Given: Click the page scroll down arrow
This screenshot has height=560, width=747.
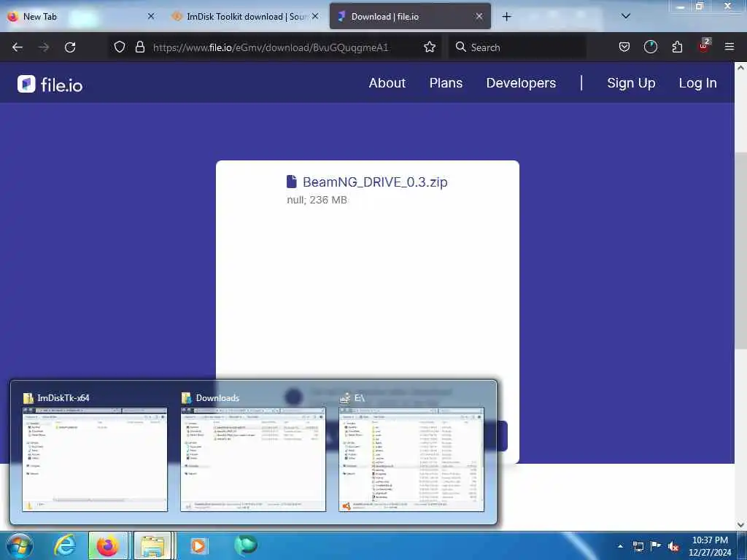Looking at the screenshot, I should [741, 524].
